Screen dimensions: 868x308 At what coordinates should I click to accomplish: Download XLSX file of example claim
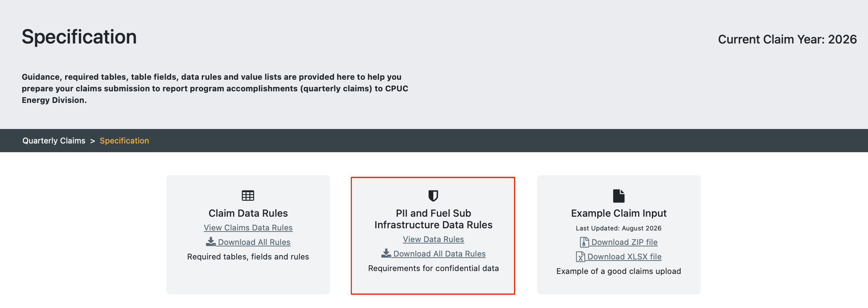coord(624,257)
